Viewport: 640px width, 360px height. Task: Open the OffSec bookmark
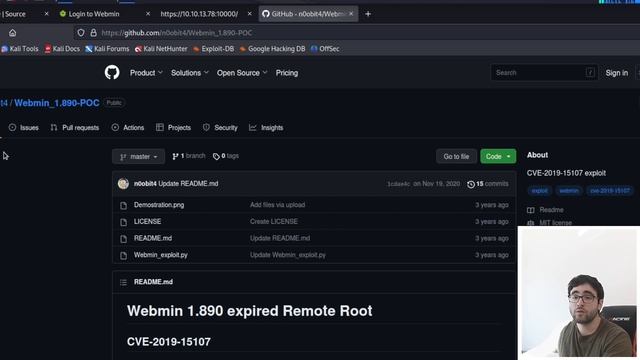point(325,49)
